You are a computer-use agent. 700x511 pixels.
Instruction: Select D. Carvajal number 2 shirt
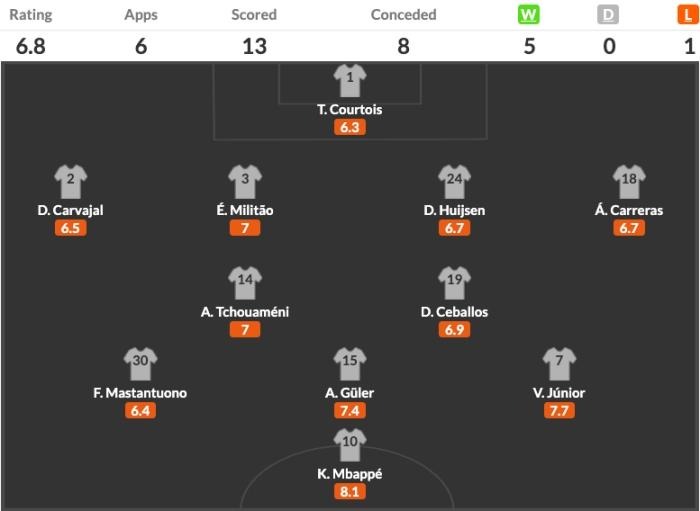click(x=70, y=182)
